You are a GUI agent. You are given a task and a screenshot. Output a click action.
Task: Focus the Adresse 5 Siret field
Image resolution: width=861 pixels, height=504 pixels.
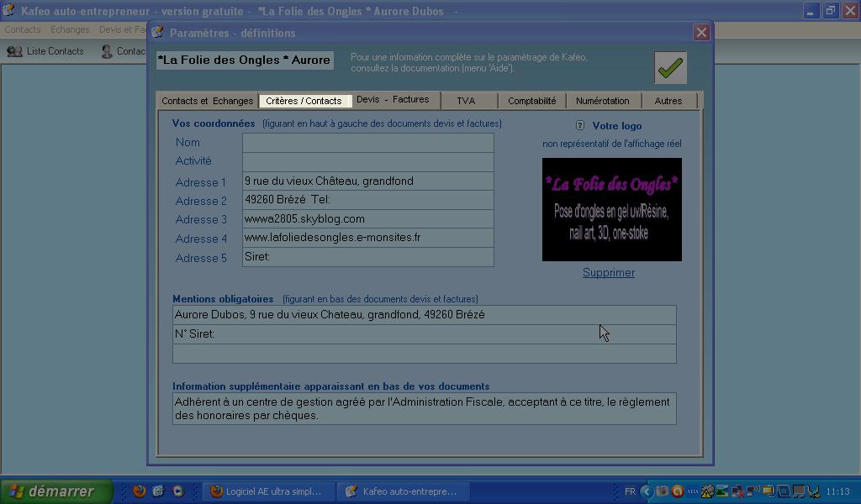coord(367,257)
